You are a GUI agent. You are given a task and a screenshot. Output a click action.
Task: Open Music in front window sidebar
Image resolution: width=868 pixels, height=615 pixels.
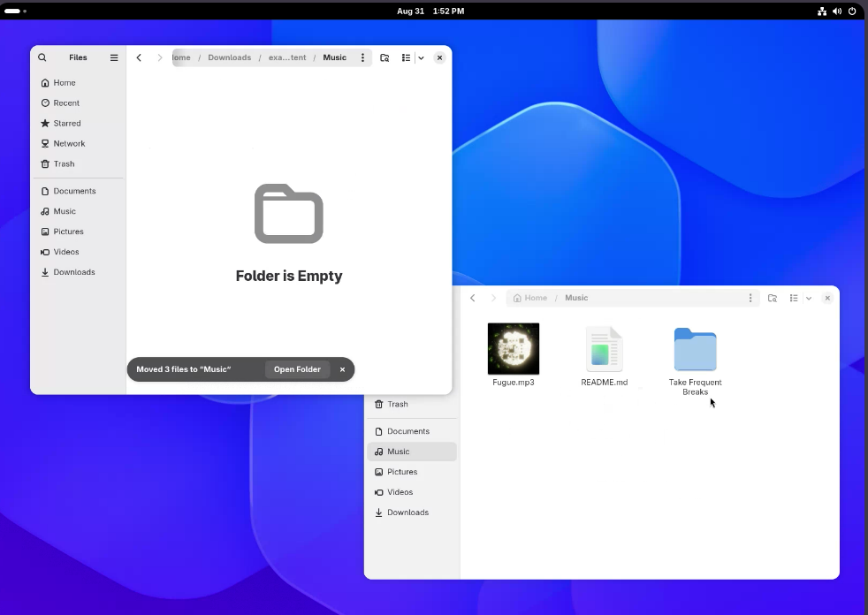pos(78,211)
